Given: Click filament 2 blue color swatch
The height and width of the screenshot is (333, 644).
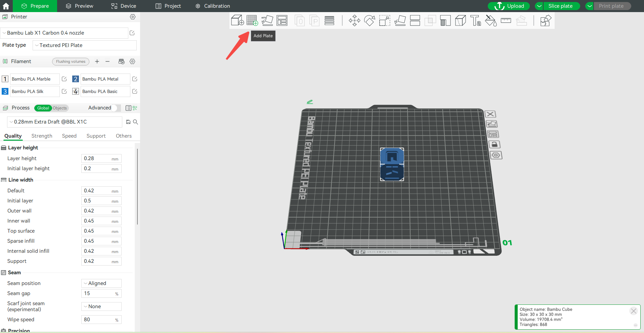Looking at the screenshot, I should [x=76, y=79].
